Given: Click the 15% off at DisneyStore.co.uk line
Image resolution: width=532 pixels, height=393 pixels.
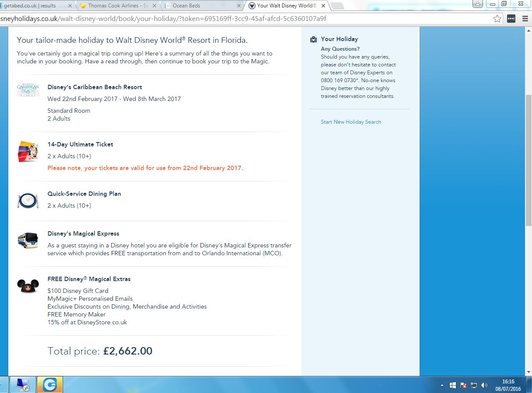Looking at the screenshot, I should 87,322.
